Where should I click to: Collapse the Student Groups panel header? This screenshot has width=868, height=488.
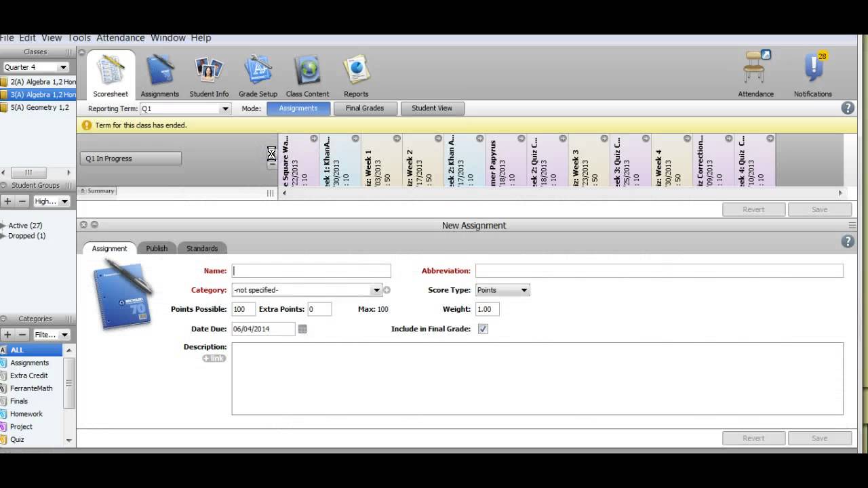tap(3, 185)
